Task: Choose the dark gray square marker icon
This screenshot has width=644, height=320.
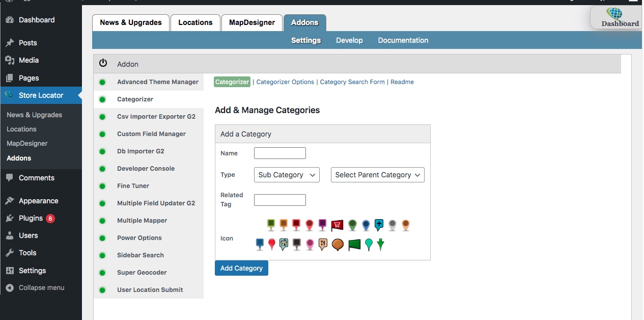Action: pos(297,245)
